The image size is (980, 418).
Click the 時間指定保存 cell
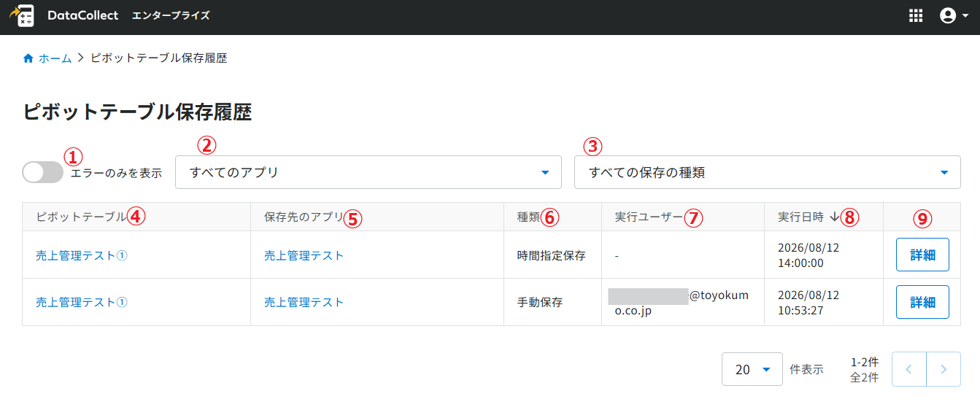click(x=552, y=255)
